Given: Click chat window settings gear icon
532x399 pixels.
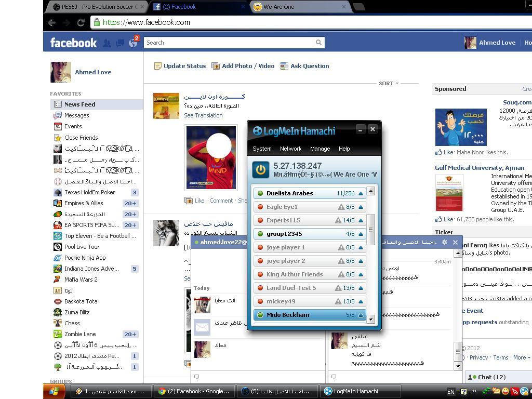Looking at the screenshot, I should (445, 242).
